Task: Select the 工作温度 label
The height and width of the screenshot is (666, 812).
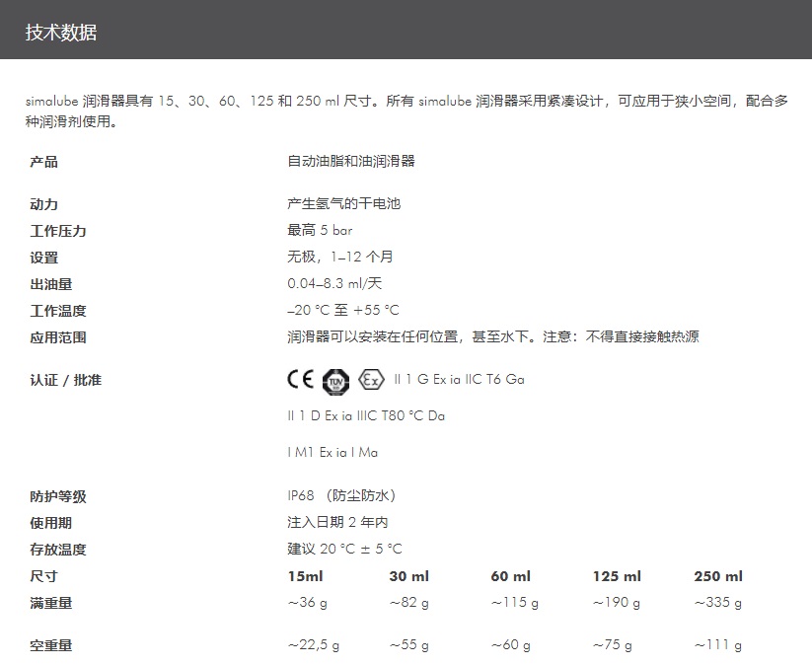Action: pyautogui.click(x=58, y=311)
